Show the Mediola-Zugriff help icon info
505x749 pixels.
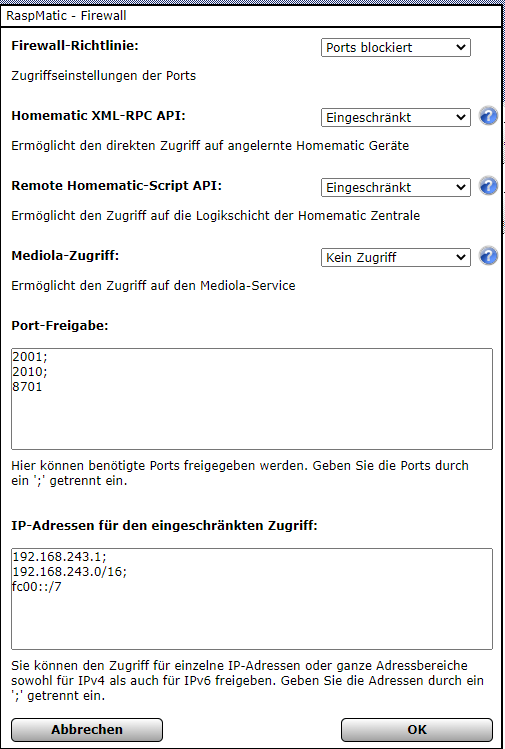[x=488, y=257]
